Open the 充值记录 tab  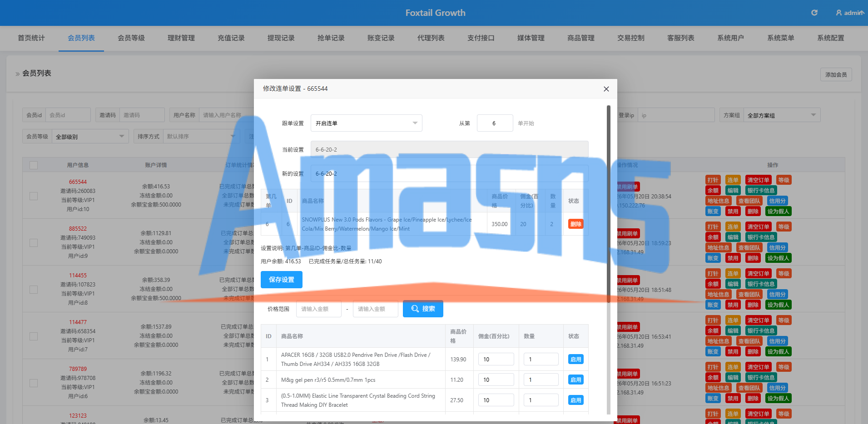click(231, 38)
